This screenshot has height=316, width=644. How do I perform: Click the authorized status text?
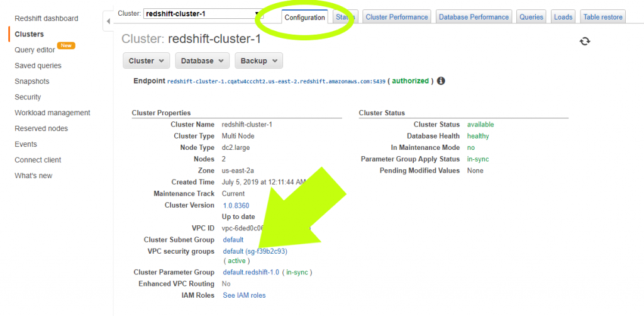pyautogui.click(x=410, y=81)
